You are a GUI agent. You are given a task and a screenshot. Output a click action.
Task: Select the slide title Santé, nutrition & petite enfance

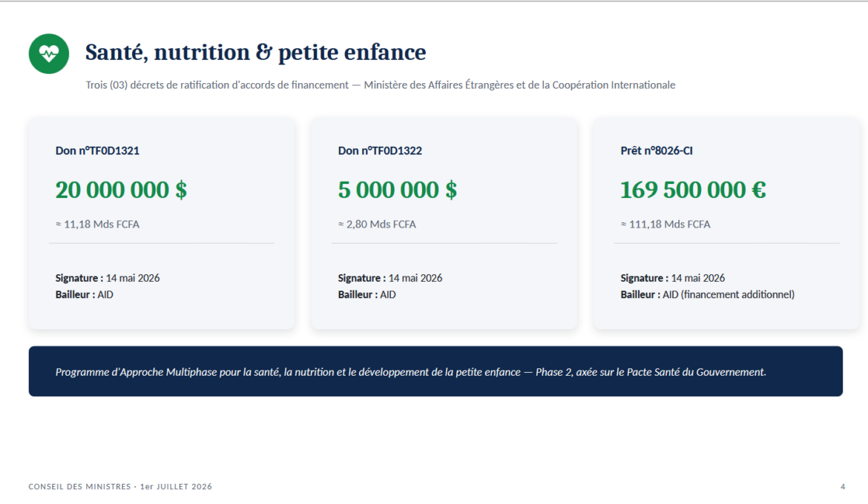tap(255, 52)
